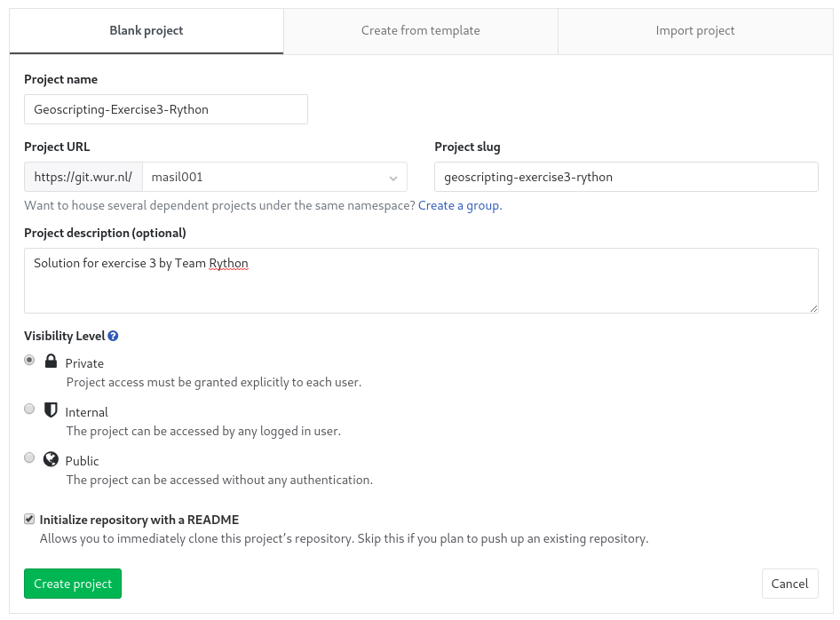840x620 pixels.
Task: Select the Internal visibility radio button
Action: point(29,408)
